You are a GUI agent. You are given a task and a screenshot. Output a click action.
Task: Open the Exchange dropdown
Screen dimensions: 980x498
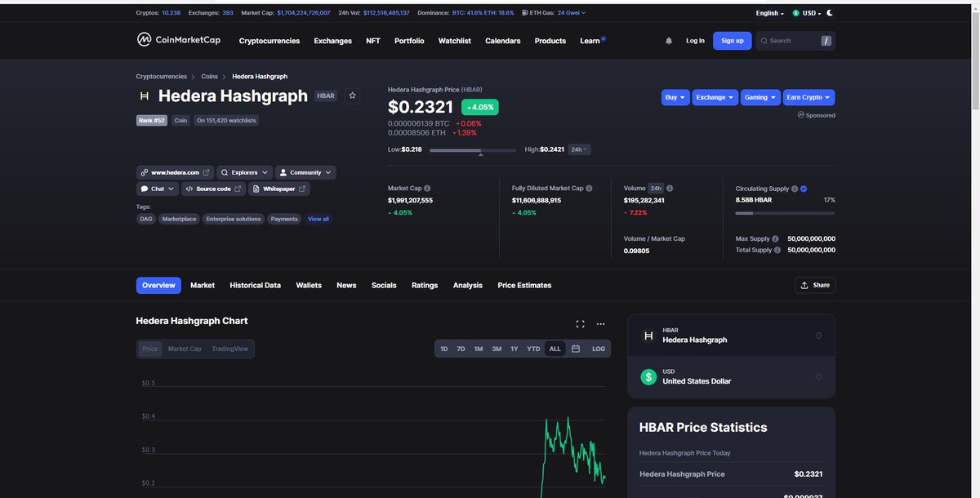pyautogui.click(x=715, y=97)
